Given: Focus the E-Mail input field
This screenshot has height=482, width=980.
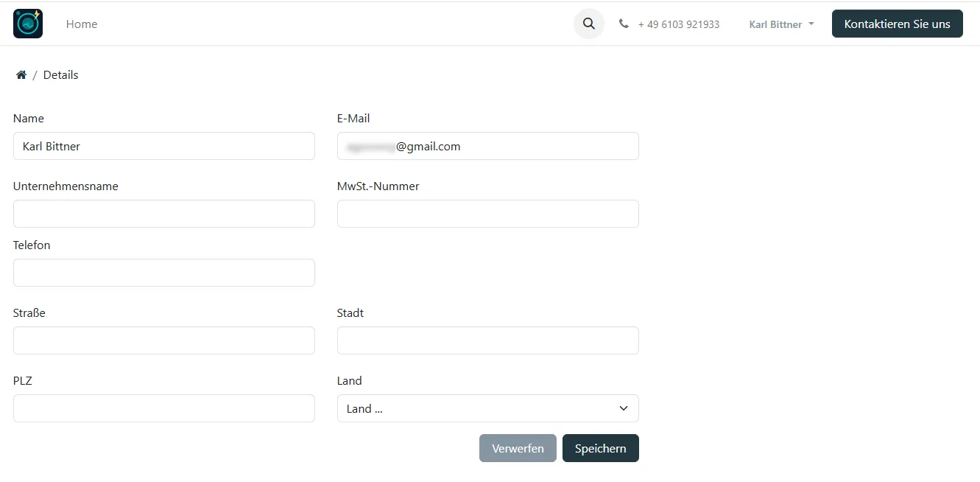Looking at the screenshot, I should tap(488, 146).
